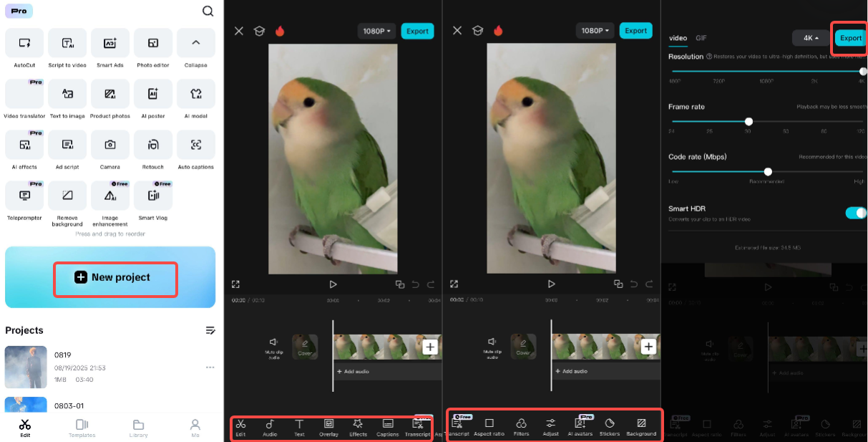868x442 pixels.
Task: Open the Teleprompter feature
Action: (24, 201)
